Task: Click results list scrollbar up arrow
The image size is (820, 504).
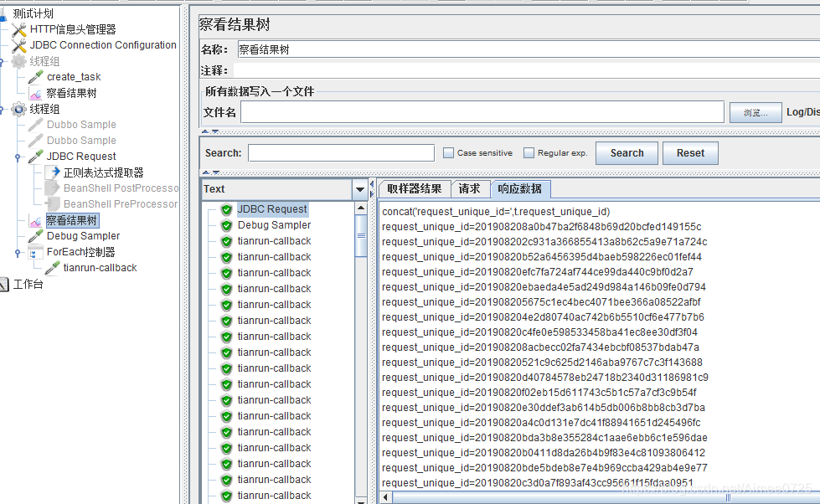Action: pyautogui.click(x=361, y=208)
